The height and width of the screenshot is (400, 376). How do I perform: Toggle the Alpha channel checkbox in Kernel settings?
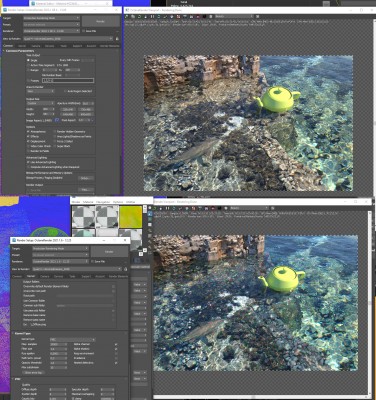click(x=116, y=344)
